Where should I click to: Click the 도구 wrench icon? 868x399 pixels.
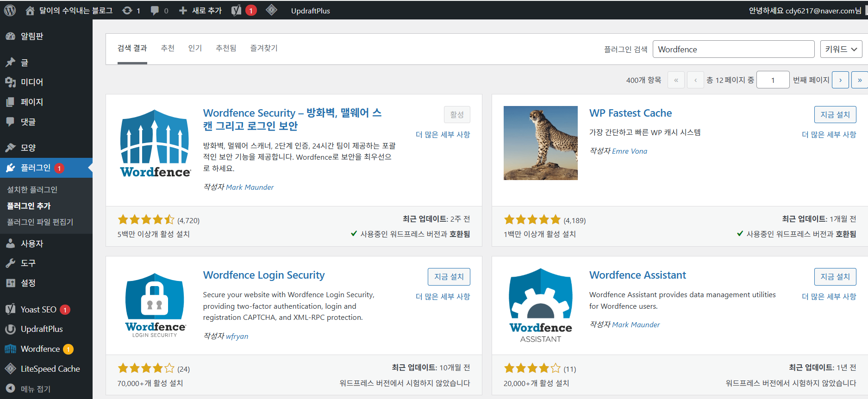[10, 263]
